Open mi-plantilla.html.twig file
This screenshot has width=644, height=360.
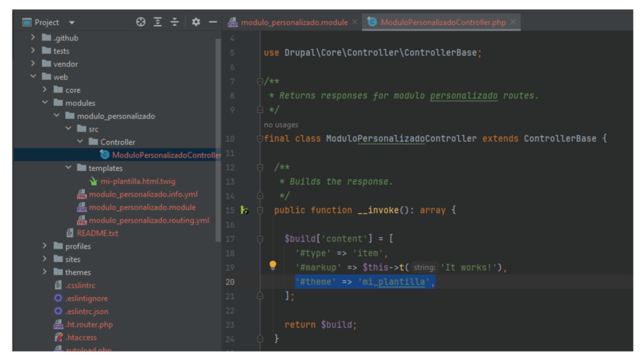click(138, 181)
